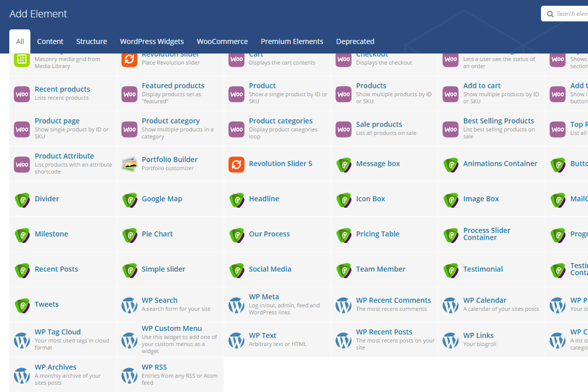Click the Best Selling Products icon

coord(451,129)
